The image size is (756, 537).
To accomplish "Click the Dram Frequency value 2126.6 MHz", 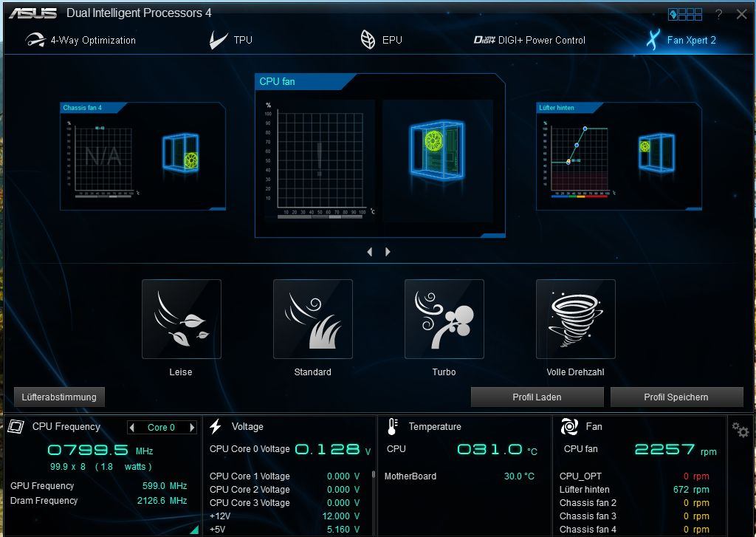I will (x=162, y=500).
